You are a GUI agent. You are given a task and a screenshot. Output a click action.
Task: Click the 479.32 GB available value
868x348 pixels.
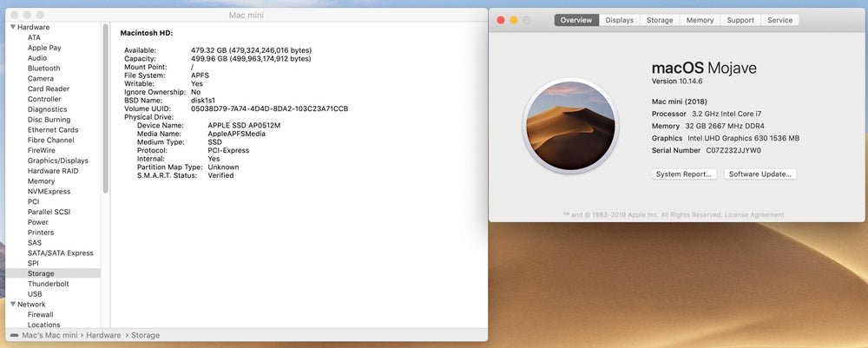[x=251, y=49]
